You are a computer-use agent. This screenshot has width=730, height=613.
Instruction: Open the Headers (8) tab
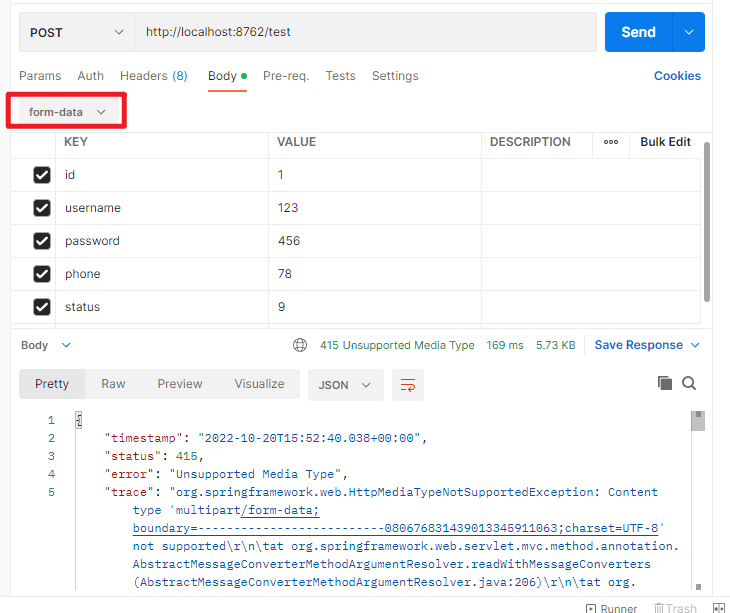154,76
